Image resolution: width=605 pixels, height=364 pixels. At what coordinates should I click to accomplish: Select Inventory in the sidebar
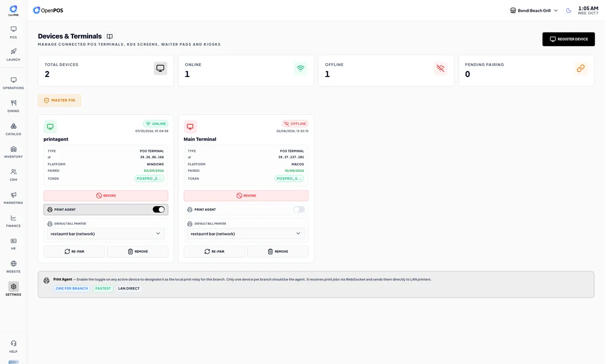click(x=13, y=152)
